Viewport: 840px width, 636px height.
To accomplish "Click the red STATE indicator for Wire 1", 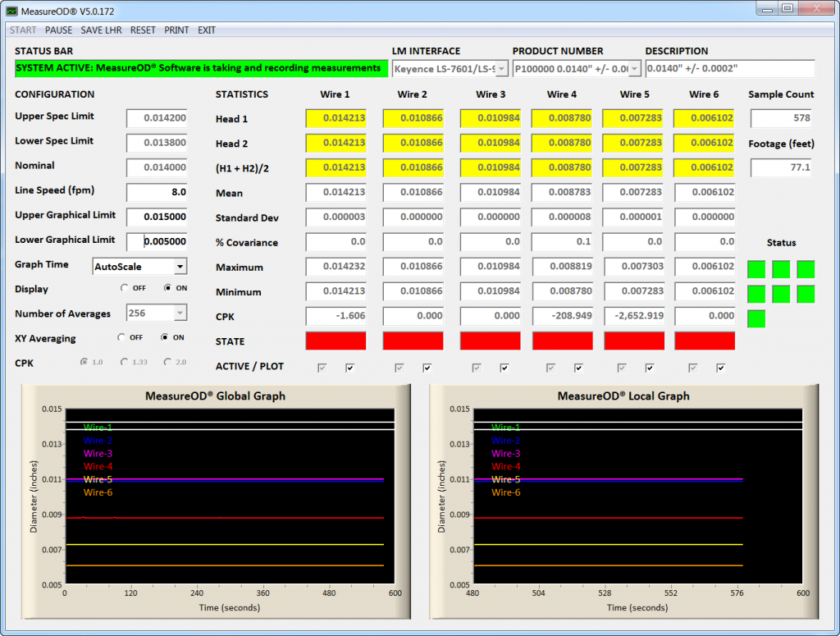I will point(336,341).
